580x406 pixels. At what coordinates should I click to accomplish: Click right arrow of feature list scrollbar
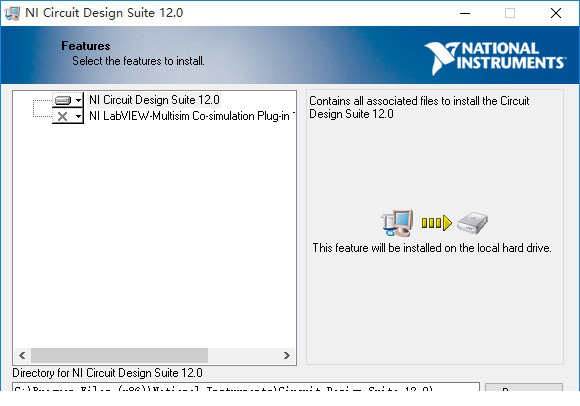287,355
